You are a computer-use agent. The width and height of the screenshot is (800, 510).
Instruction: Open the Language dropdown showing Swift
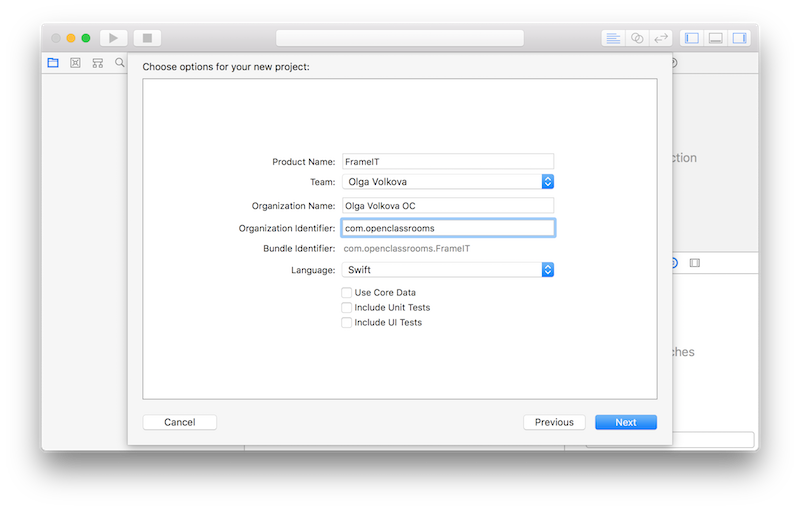click(448, 270)
